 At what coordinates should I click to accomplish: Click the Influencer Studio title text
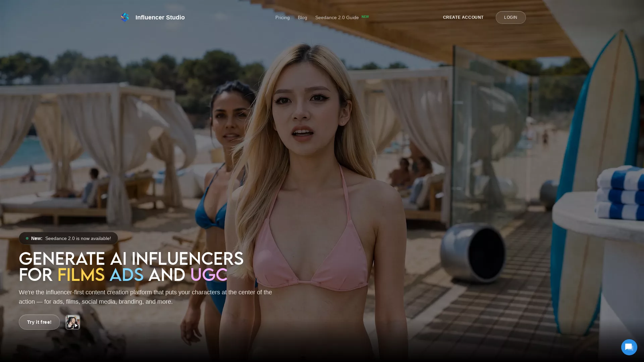(160, 17)
